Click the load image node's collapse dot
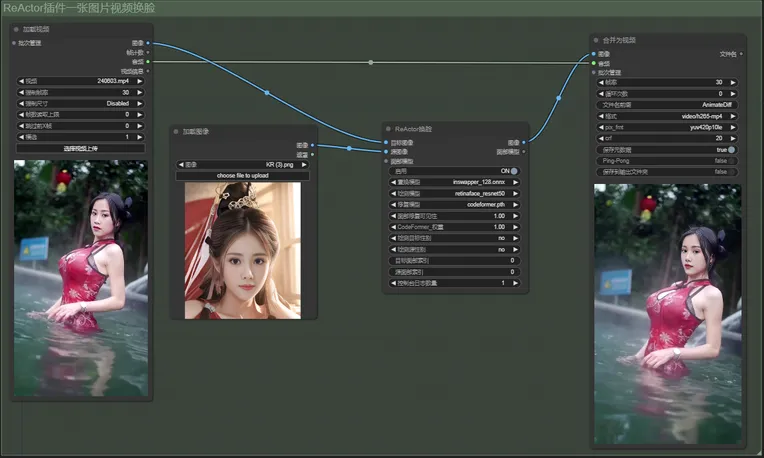The height and width of the screenshot is (458, 764). [x=177, y=131]
